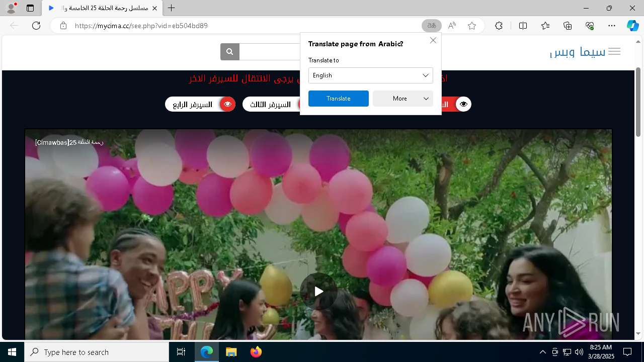Toggle the black eye icon of first server
Screen dimensions: 644x362
463,104
